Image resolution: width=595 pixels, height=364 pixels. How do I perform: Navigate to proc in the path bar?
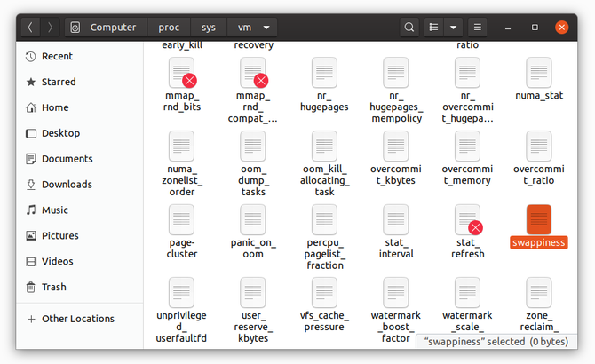[169, 28]
